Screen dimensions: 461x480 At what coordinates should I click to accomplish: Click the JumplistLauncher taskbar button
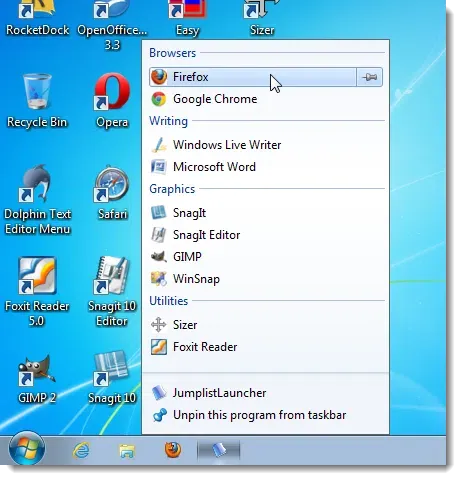point(219,450)
